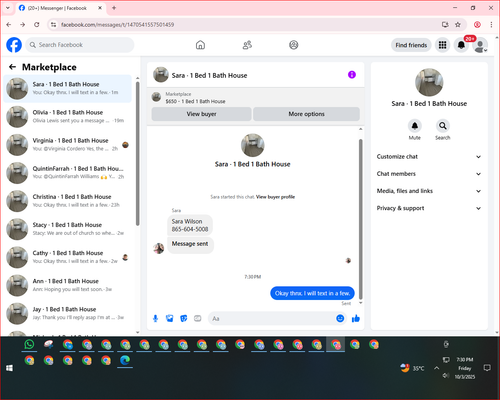Go to the Home feed icon

pos(200,45)
